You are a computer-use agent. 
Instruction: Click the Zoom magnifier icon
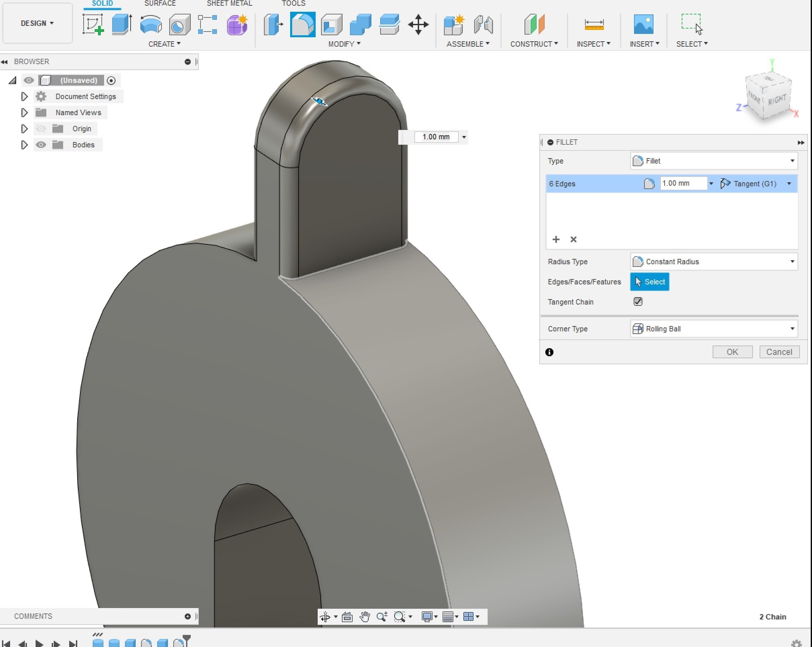381,616
